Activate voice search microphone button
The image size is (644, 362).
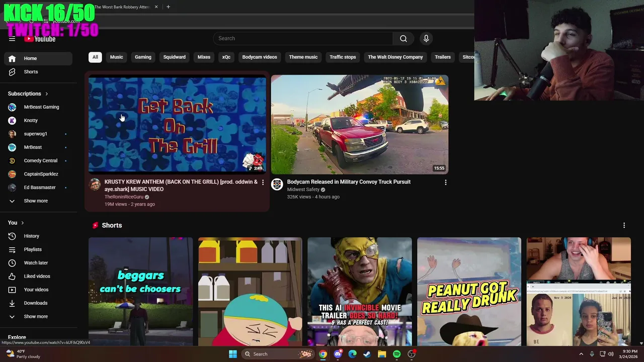pyautogui.click(x=426, y=39)
